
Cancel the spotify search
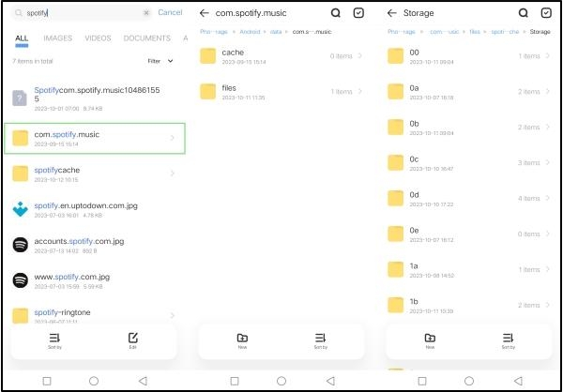[x=170, y=12]
